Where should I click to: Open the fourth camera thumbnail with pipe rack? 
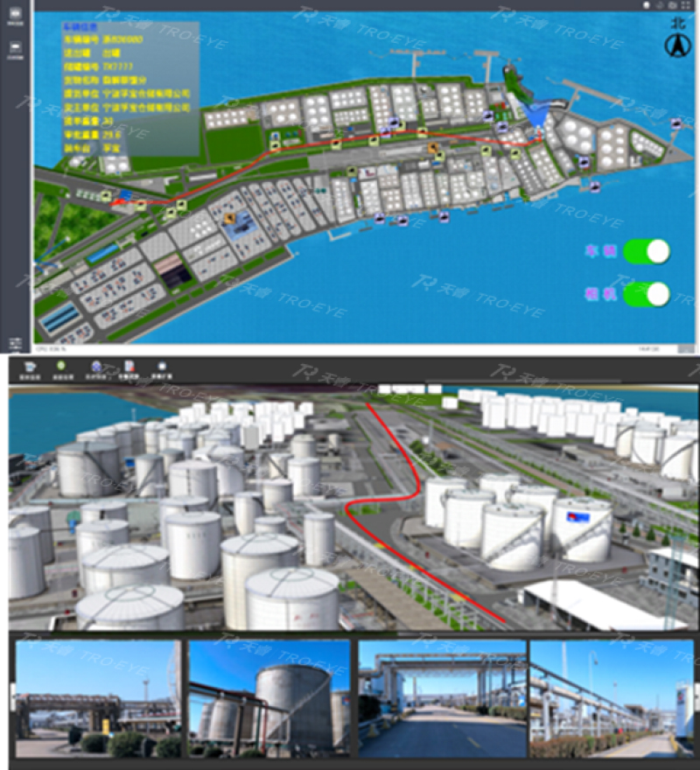pyautogui.click(x=611, y=698)
